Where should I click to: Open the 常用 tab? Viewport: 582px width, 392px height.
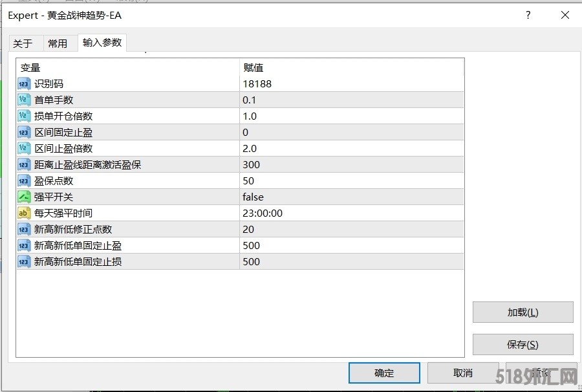pyautogui.click(x=58, y=43)
